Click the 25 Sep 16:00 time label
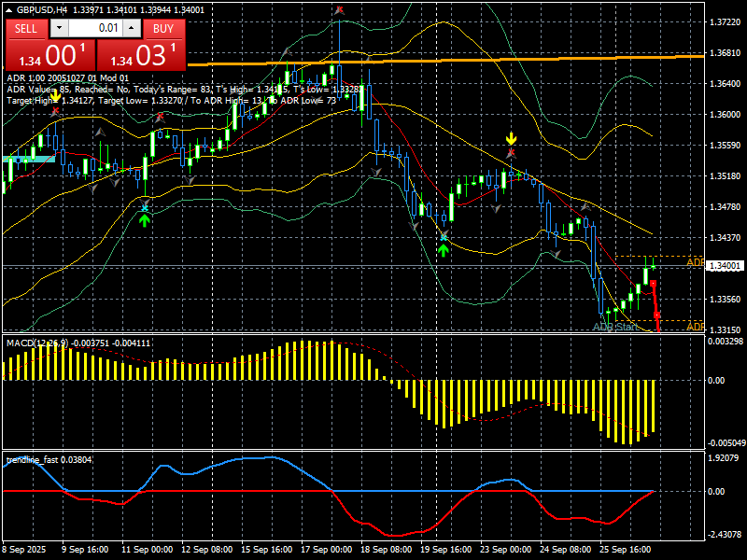 point(625,550)
